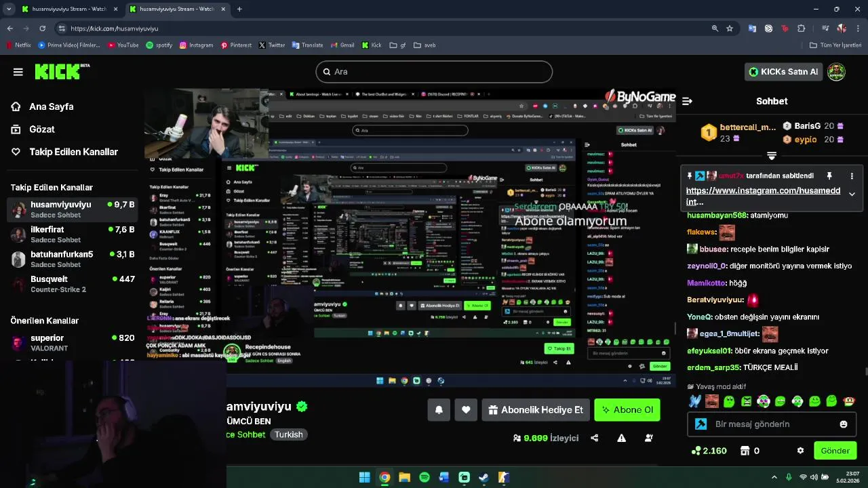Open tab search dropdown arrow

click(x=9, y=9)
